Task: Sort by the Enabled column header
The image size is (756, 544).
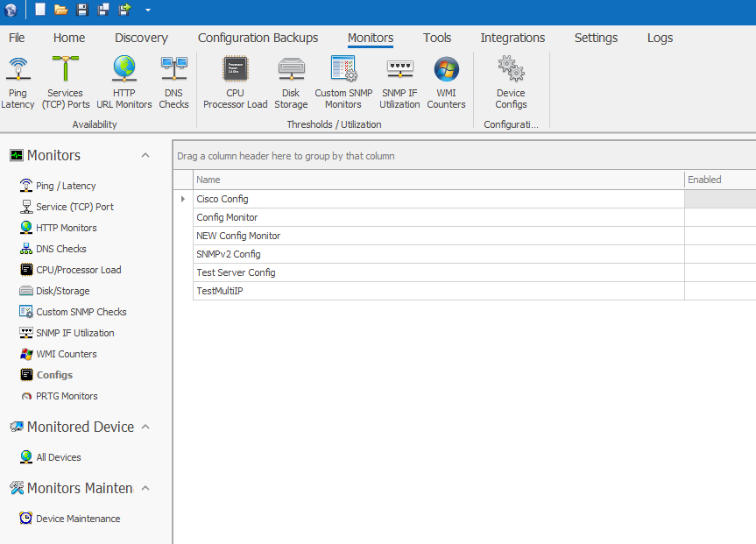Action: 720,180
